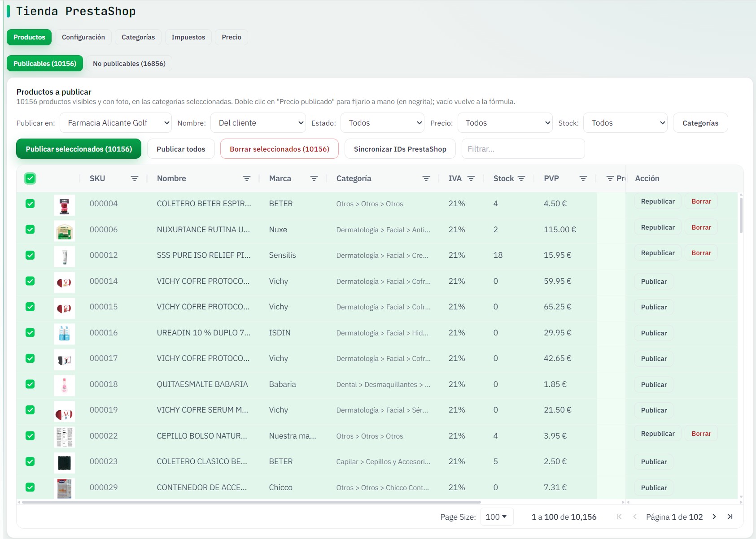
Task: Open the Configuración tab
Action: tap(83, 37)
